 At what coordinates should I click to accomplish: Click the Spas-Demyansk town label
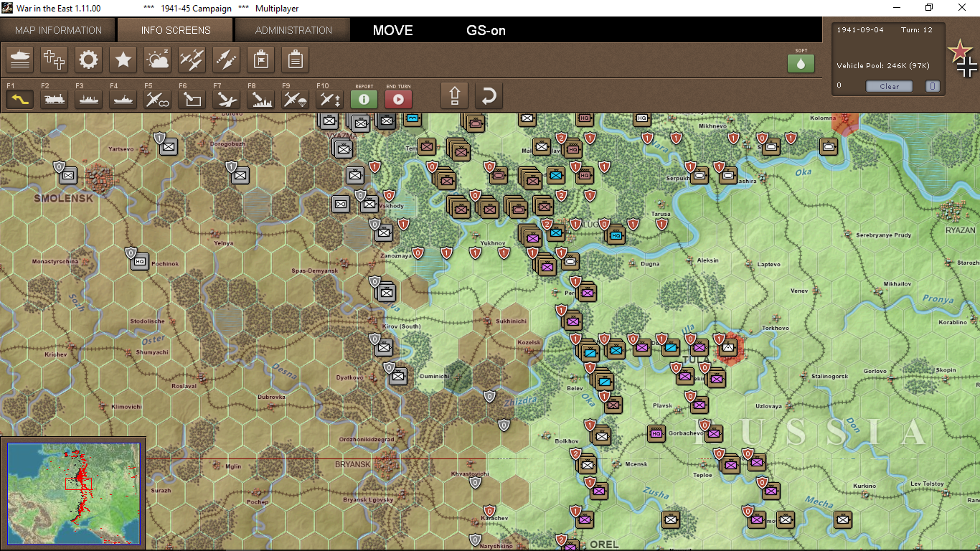(314, 270)
